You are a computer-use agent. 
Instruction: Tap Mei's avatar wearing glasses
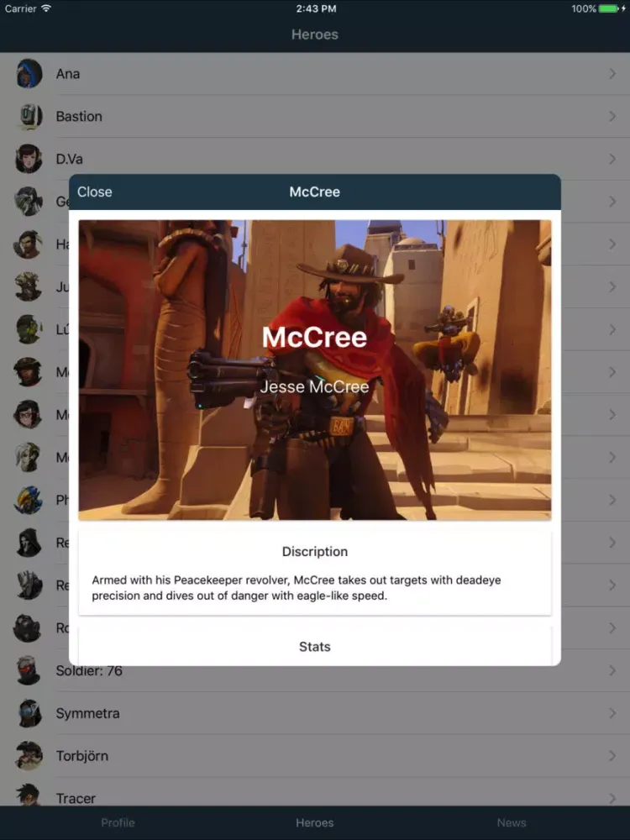pyautogui.click(x=29, y=415)
